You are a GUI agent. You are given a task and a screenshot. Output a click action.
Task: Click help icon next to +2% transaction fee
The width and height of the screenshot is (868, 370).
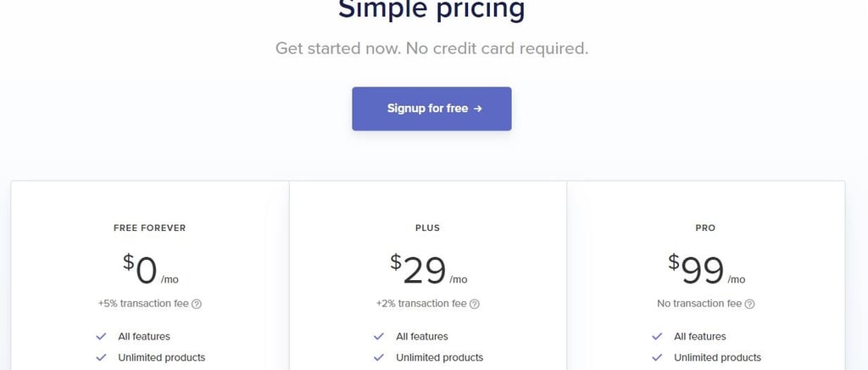(475, 304)
